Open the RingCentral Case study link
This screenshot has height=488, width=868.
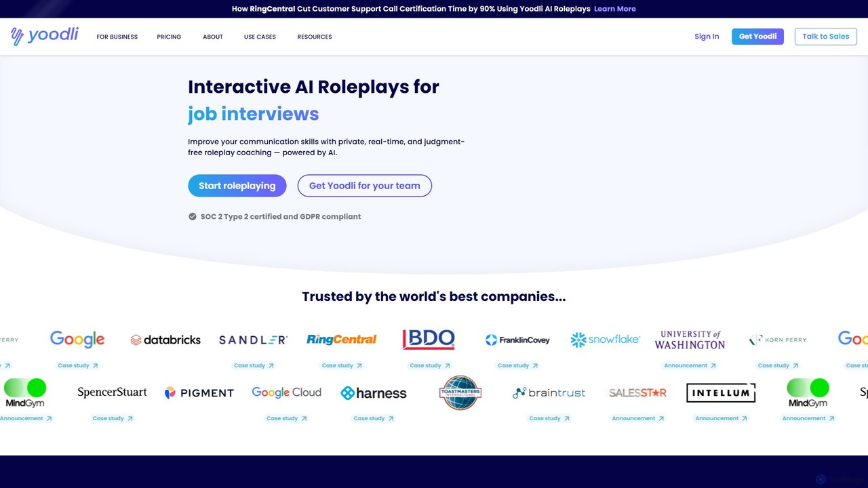(342, 365)
